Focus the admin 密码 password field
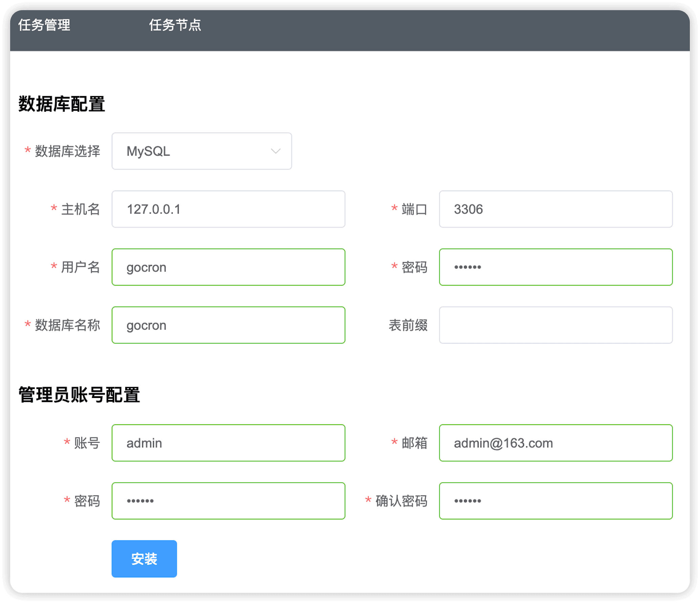700x603 pixels. (228, 501)
